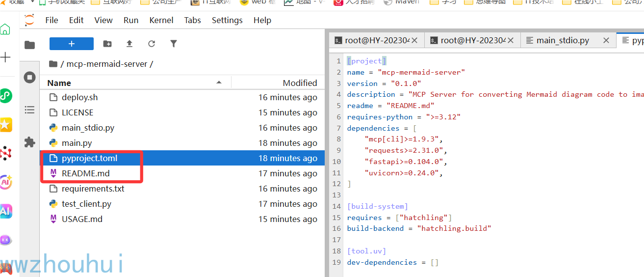644x277 pixels.
Task: Click the JupyterLab logo icon
Action: pos(29,20)
